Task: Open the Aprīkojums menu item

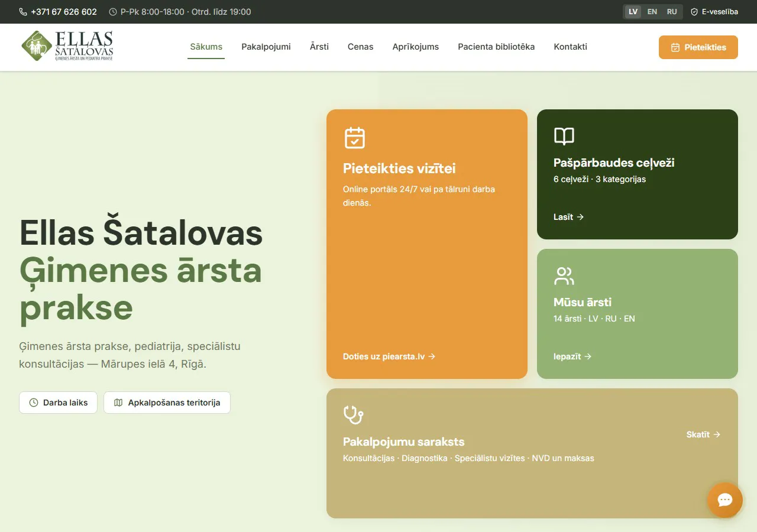Action: [x=416, y=47]
